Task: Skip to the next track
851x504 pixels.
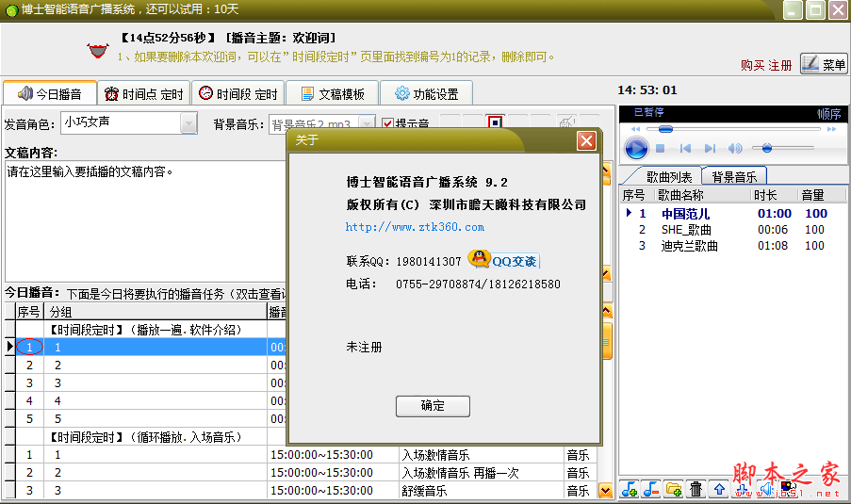Action: [x=710, y=148]
